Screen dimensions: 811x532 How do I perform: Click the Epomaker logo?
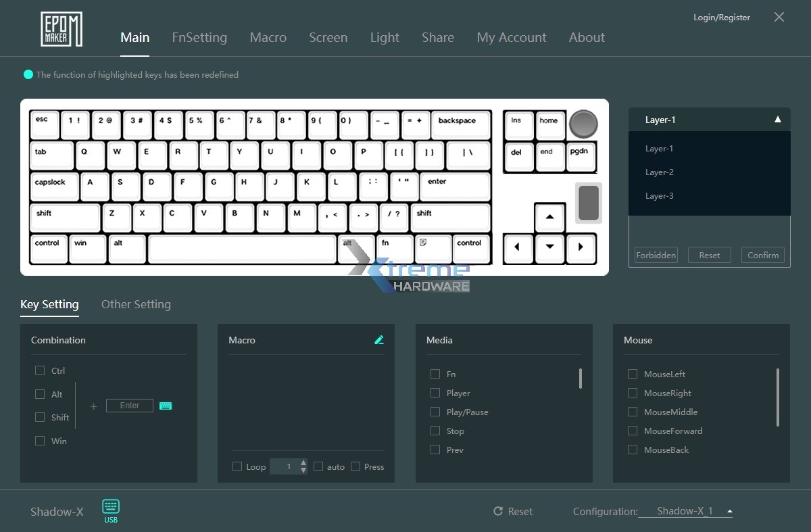click(62, 30)
